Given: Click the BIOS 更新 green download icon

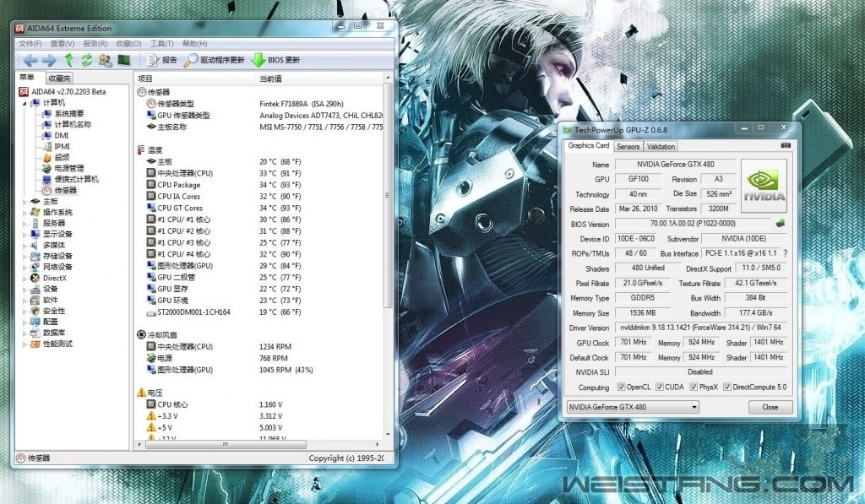Looking at the screenshot, I should [x=258, y=60].
